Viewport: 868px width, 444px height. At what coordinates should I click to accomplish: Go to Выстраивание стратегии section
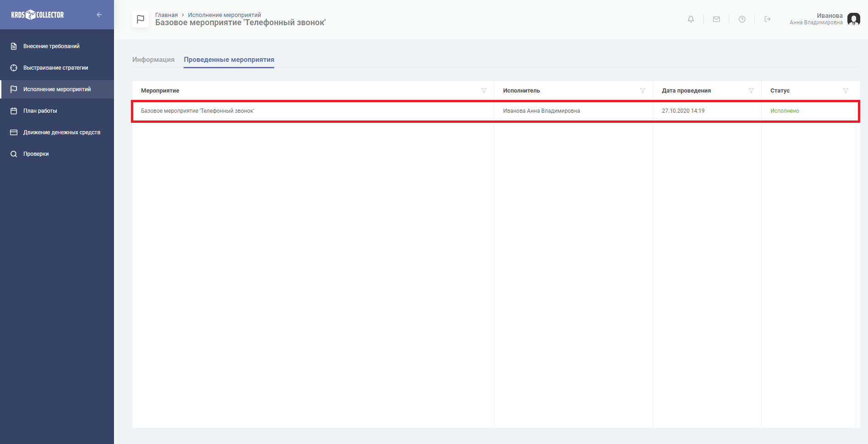[55, 68]
